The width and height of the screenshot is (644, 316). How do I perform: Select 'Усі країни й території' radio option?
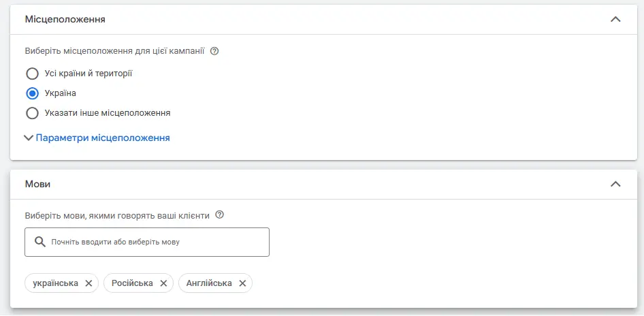point(32,74)
